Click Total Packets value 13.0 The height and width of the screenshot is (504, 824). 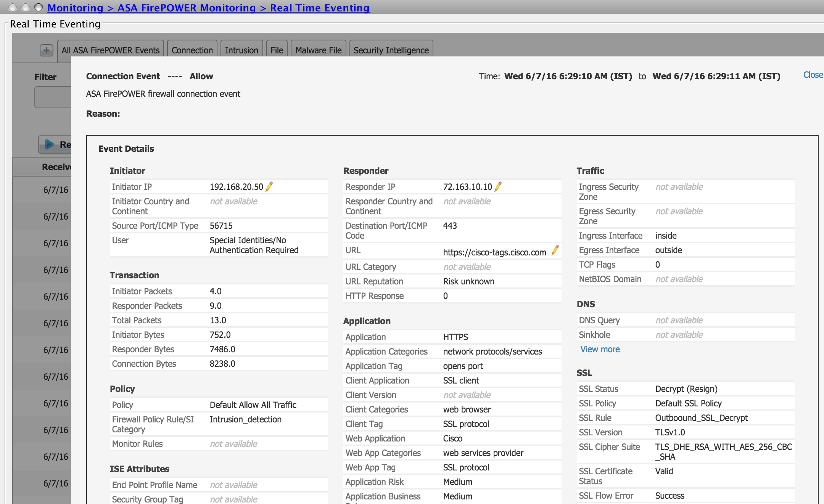coord(218,320)
